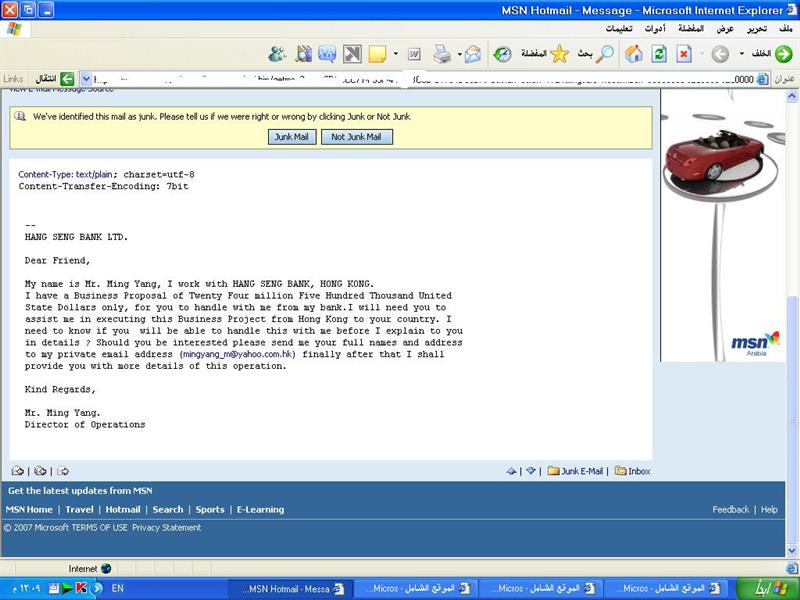Click the research book toolbar icon
The width and height of the screenshot is (800, 600).
pyautogui.click(x=303, y=54)
